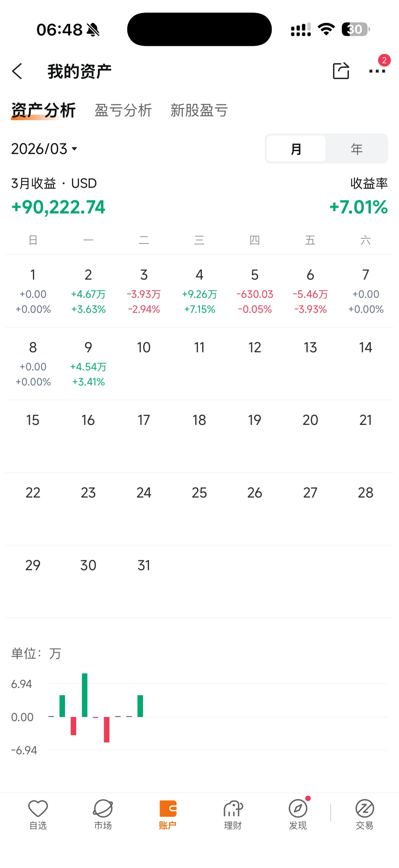Switch to the 盈亏分析 tab
Viewport: 399px width, 868px height.
click(x=123, y=110)
